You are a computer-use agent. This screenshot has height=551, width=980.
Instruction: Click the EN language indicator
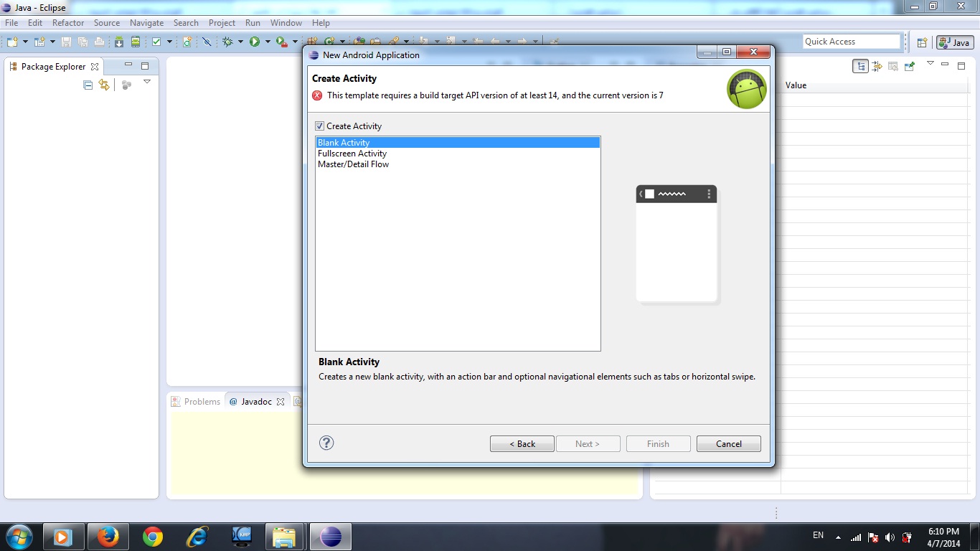(x=818, y=535)
